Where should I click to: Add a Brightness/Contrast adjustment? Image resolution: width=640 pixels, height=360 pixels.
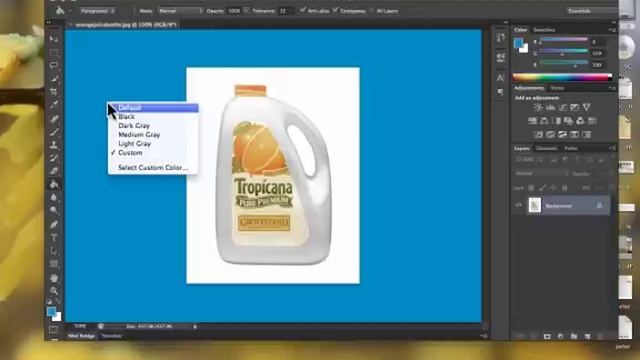pyautogui.click(x=538, y=107)
